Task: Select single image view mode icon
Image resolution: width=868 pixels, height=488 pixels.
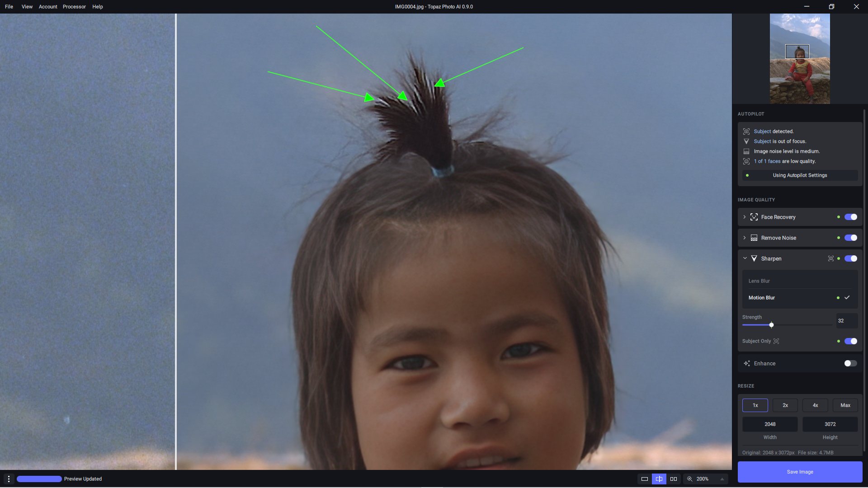Action: coord(645,479)
